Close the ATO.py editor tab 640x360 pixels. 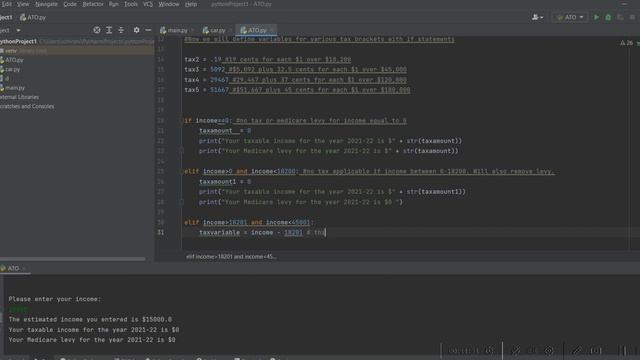coord(272,30)
